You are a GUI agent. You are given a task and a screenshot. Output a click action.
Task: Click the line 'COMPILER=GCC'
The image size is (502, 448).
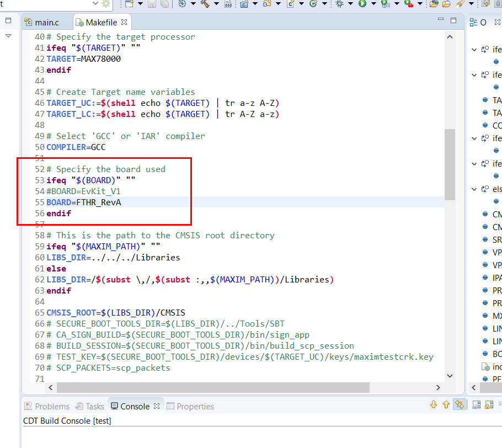(76, 147)
